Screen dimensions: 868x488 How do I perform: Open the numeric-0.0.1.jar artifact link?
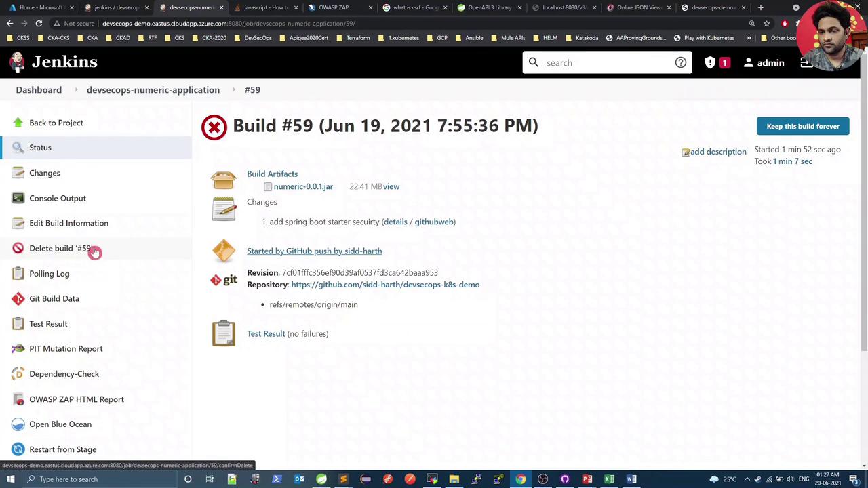pyautogui.click(x=303, y=186)
